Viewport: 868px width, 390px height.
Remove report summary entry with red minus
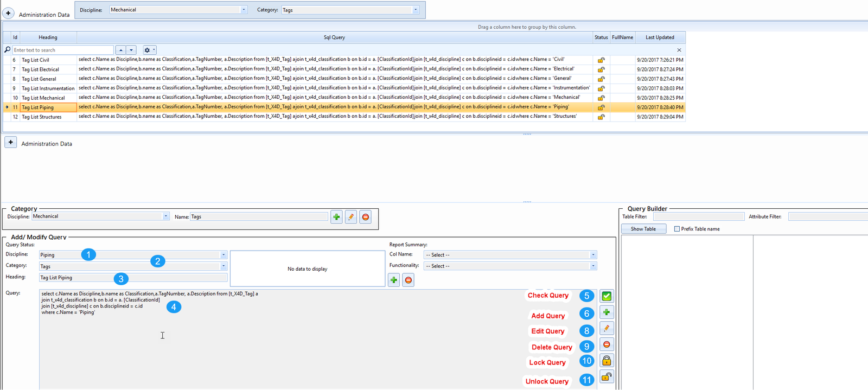(409, 280)
